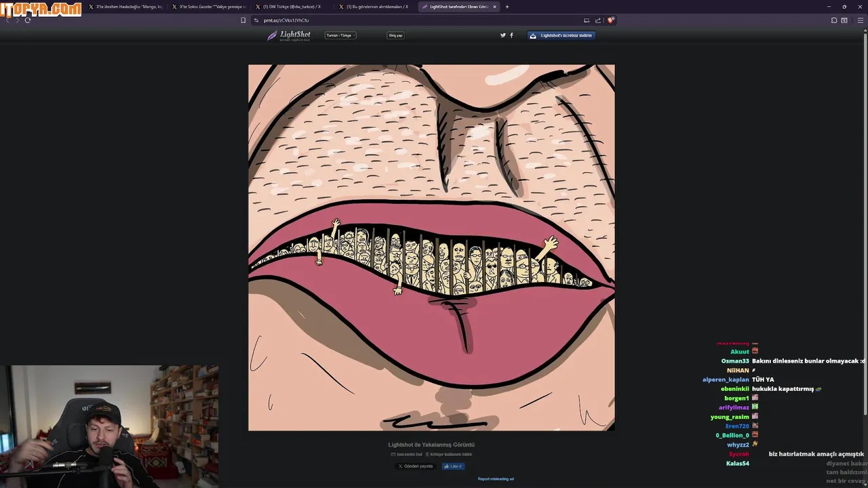Click chat username borgen1

coord(736,399)
